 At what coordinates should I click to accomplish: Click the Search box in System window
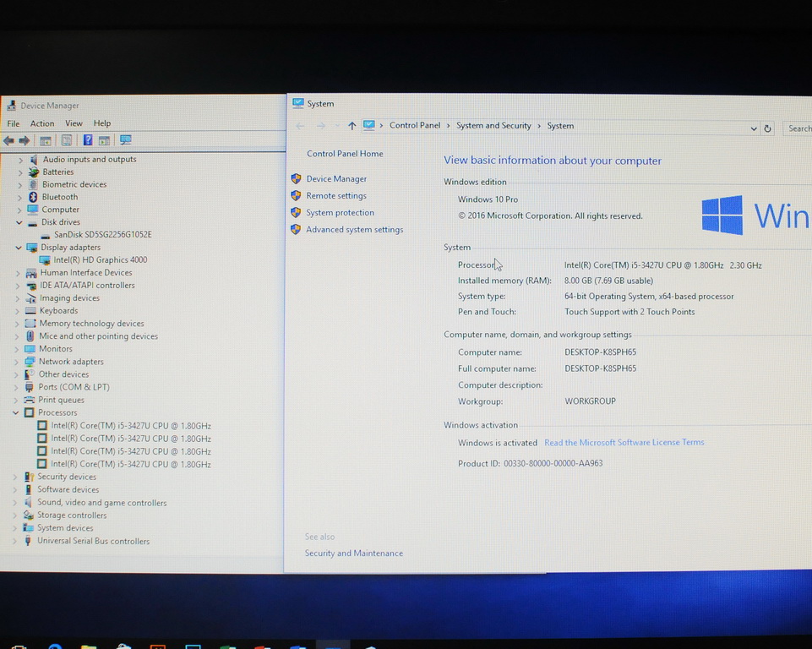click(x=798, y=128)
